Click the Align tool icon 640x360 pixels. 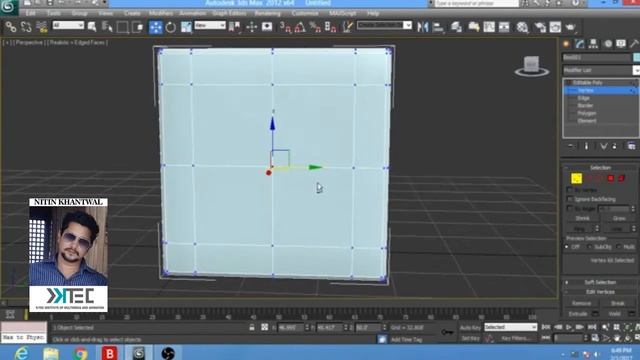pos(438,27)
